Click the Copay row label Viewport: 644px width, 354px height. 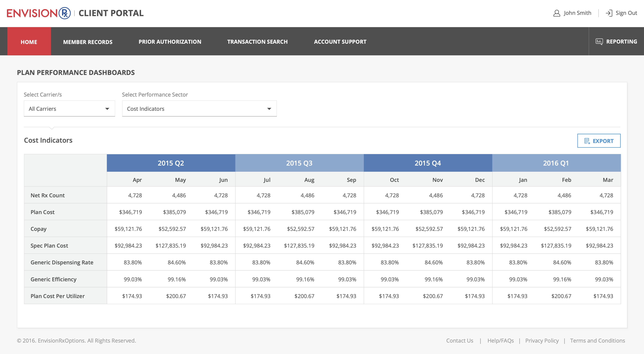pos(38,229)
